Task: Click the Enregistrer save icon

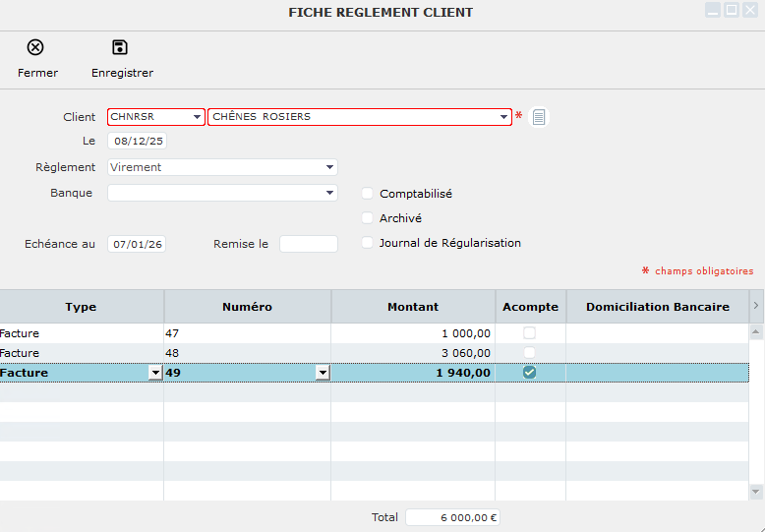Action: coord(120,48)
